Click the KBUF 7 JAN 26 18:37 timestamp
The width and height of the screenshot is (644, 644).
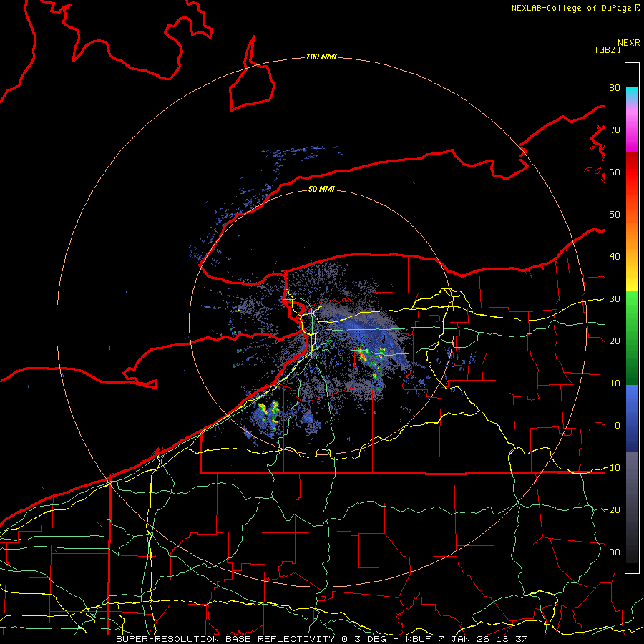coord(467,639)
